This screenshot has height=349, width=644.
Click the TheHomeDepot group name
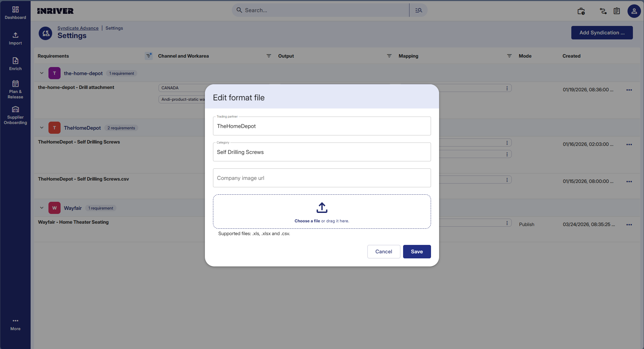click(82, 128)
